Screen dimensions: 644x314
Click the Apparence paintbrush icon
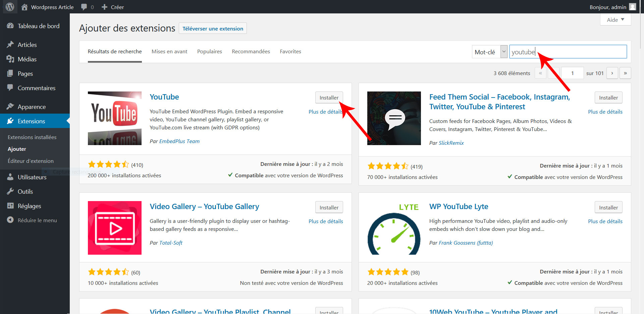point(10,107)
